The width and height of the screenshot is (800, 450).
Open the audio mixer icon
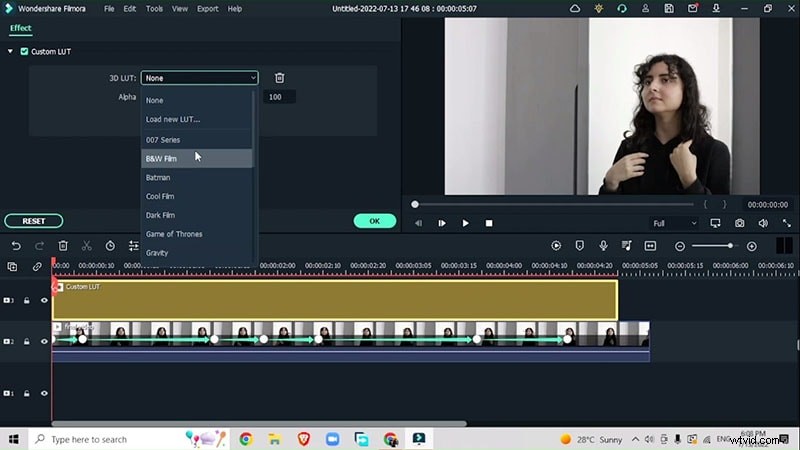627,246
